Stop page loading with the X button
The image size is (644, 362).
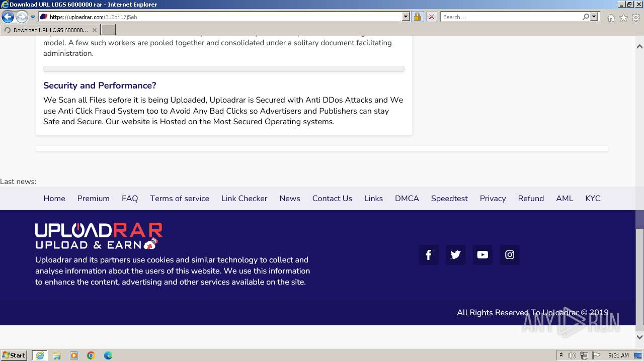[431, 17]
